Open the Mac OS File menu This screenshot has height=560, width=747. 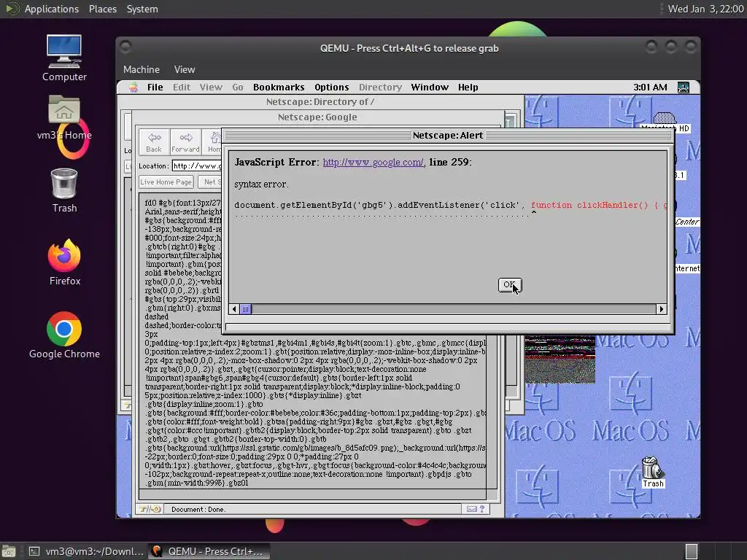tap(155, 87)
